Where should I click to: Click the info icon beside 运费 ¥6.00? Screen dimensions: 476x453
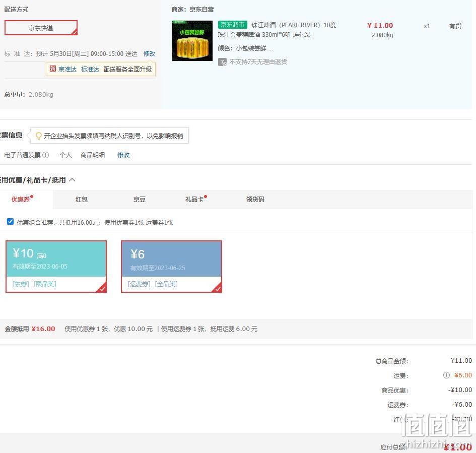(446, 375)
